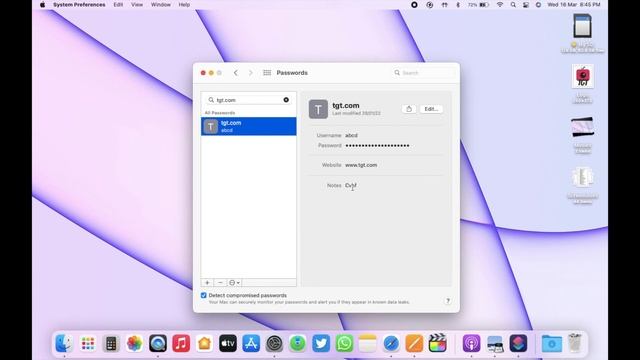Click the help question mark button
This screenshot has height=360, width=640.
coord(448,301)
